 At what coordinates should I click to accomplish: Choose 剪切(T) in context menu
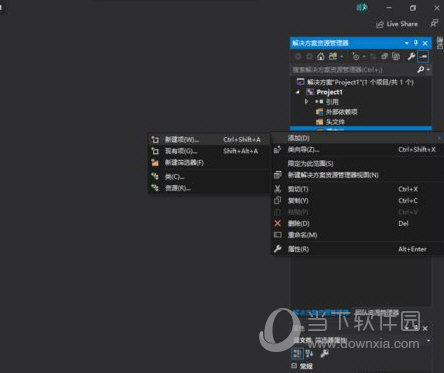tap(358, 189)
